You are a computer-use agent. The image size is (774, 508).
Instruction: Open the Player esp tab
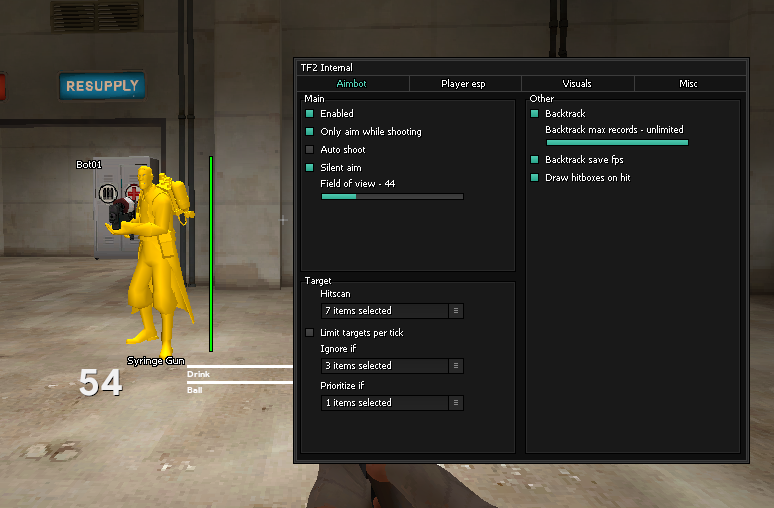464,83
